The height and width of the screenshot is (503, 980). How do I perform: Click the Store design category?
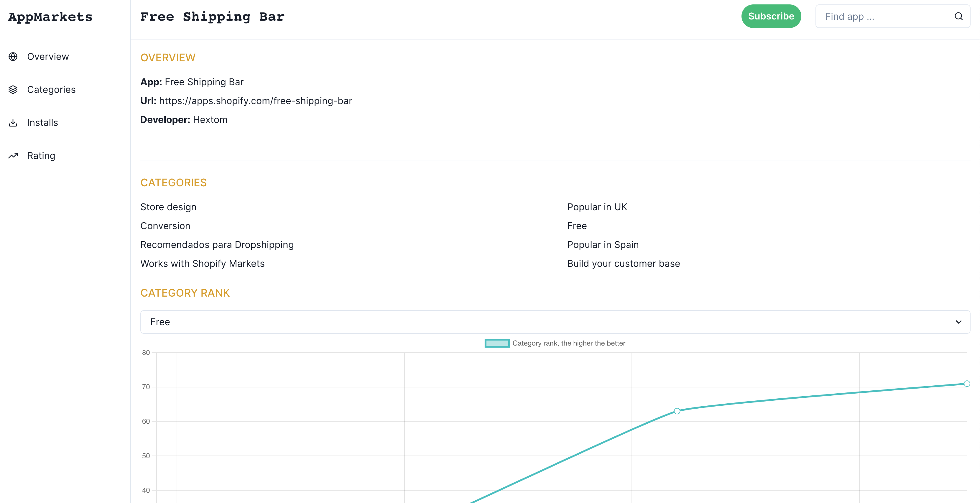[x=168, y=207]
